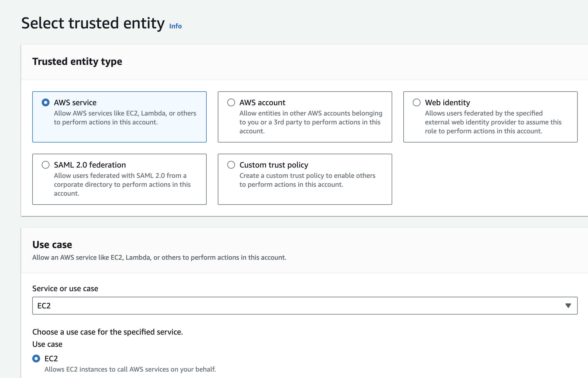588x378 pixels.
Task: Click the Web identity description text
Action: 493,122
